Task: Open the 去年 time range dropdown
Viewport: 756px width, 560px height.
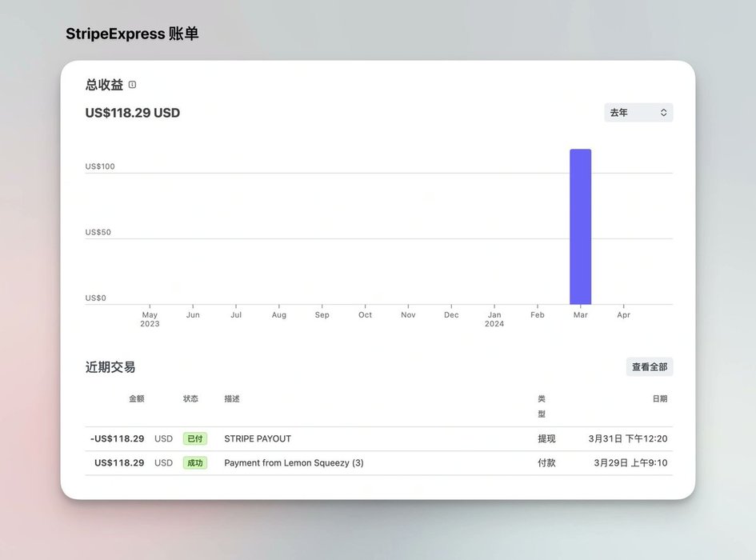Action: [x=638, y=113]
